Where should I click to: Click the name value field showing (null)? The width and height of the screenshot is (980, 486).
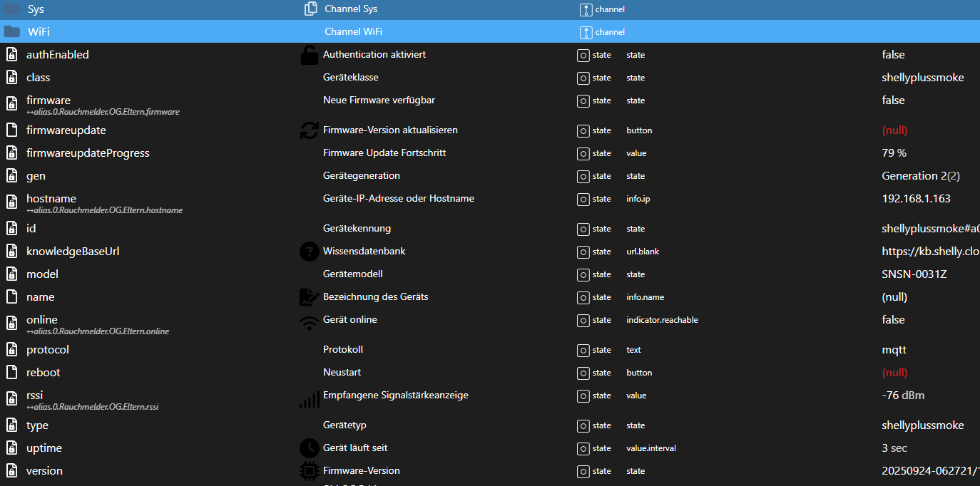tap(894, 297)
